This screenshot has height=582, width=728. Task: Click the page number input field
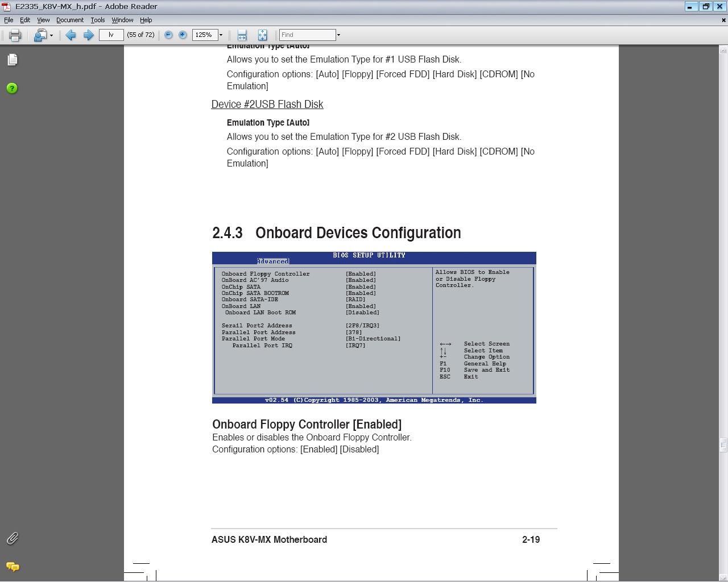click(111, 35)
